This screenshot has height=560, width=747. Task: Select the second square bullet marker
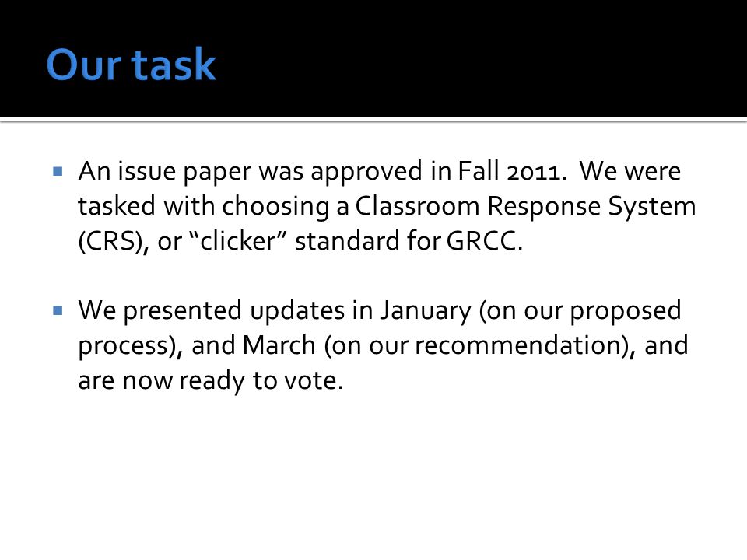click(x=58, y=311)
